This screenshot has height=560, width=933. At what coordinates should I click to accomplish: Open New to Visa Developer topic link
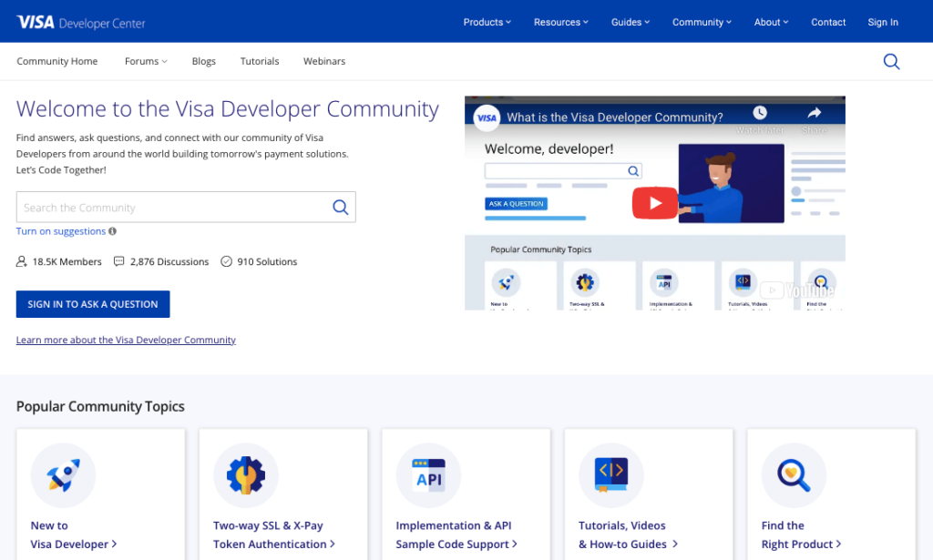point(73,535)
